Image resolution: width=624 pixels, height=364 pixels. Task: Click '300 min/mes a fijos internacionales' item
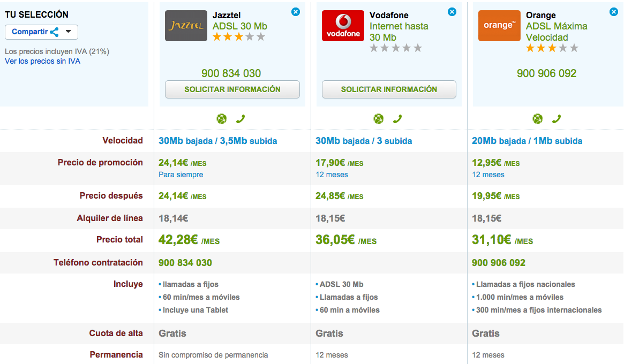point(539,310)
